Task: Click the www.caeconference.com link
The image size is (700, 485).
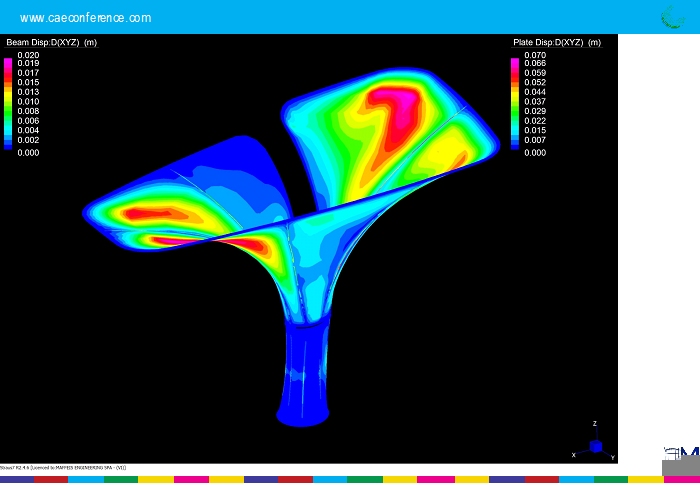Action: [x=86, y=18]
